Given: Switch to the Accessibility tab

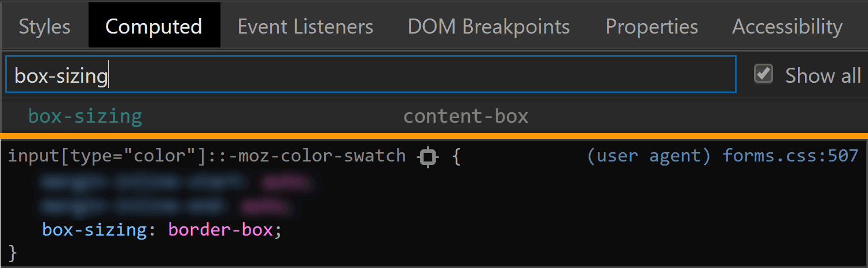Looking at the screenshot, I should (x=787, y=27).
